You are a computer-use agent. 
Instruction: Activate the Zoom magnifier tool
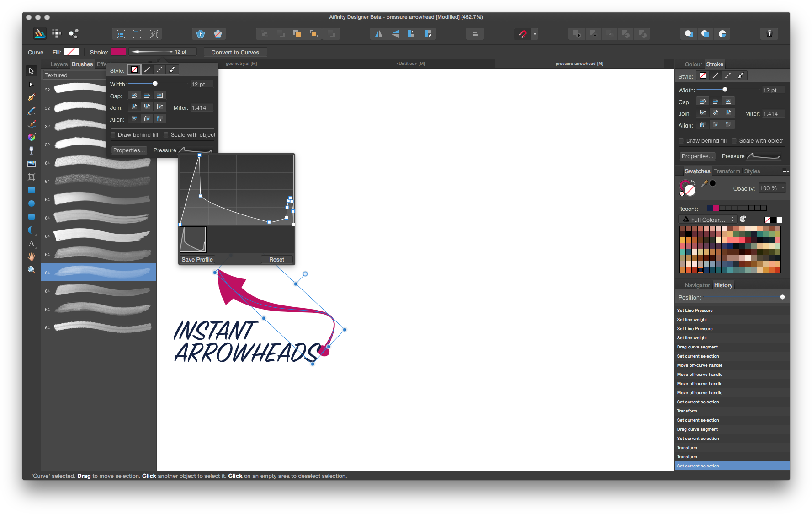click(x=31, y=270)
